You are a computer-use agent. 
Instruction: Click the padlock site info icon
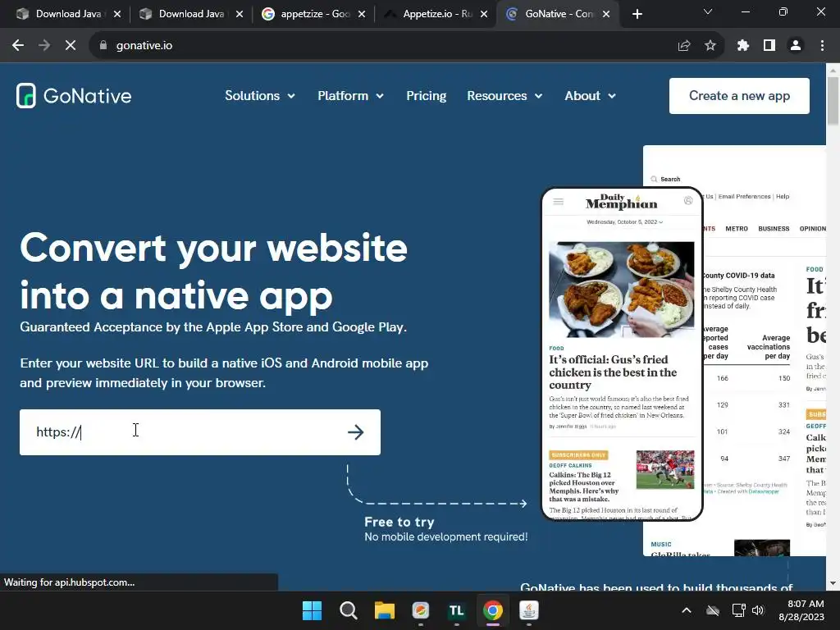[103, 46]
